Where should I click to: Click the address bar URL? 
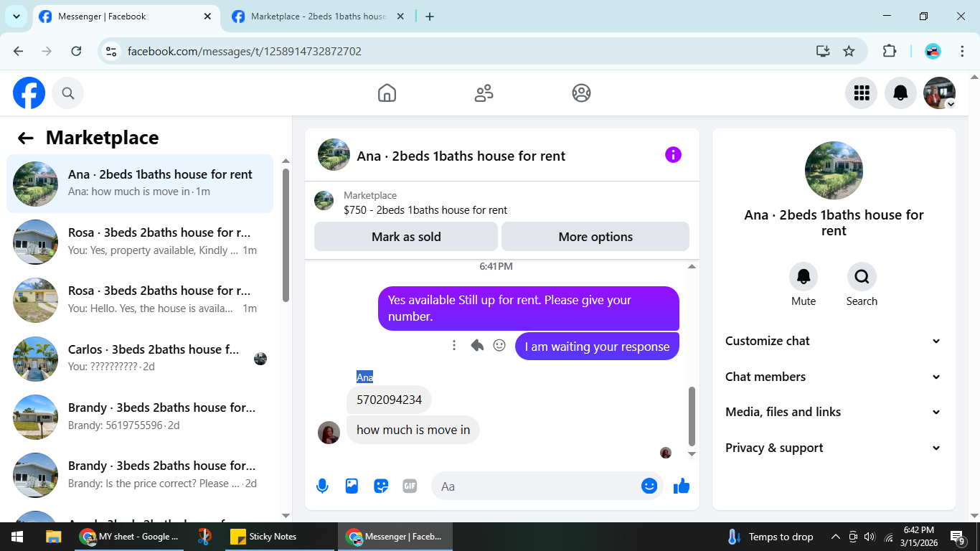(x=245, y=52)
